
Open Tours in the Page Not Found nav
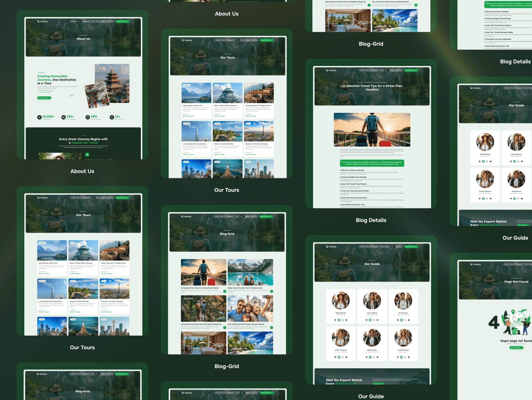point(526,264)
